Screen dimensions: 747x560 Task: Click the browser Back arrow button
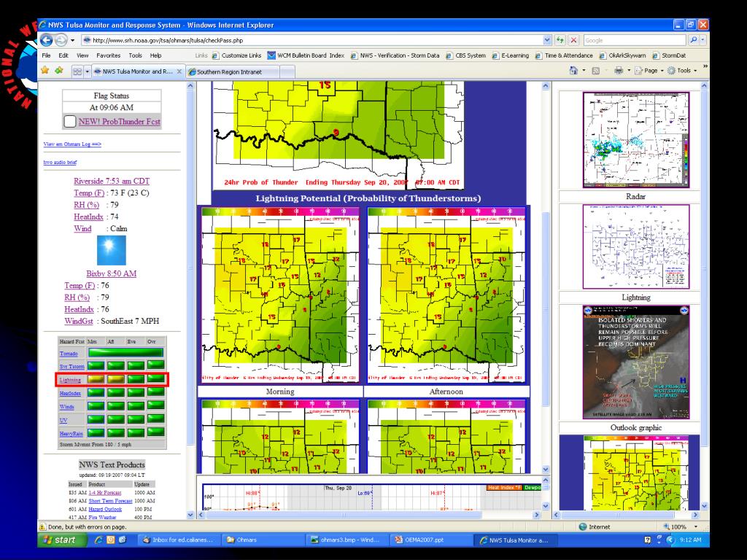tap(47, 41)
